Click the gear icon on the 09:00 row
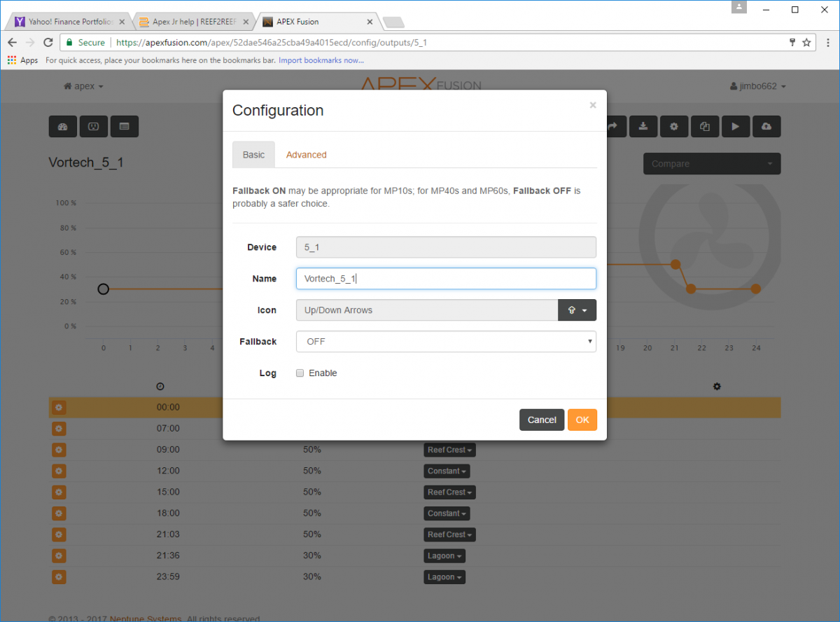Viewport: 840px width, 622px height. (x=59, y=450)
